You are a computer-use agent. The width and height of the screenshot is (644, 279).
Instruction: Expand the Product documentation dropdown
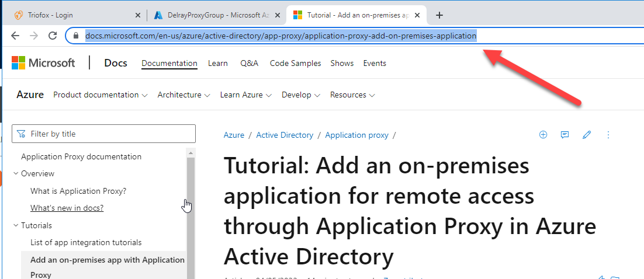pos(100,95)
